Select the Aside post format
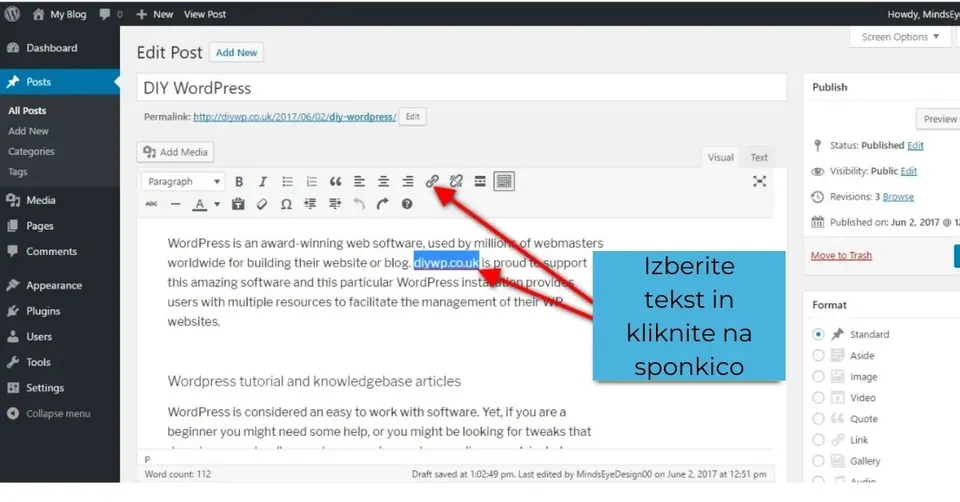 818,355
